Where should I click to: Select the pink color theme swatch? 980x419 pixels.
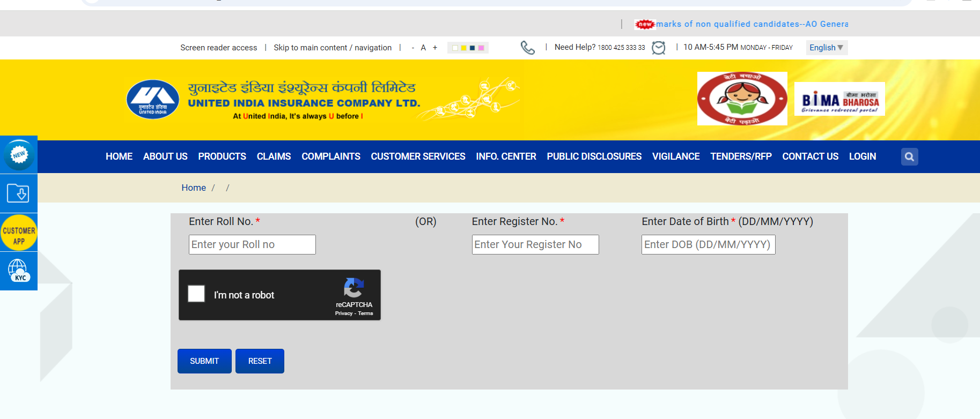(x=481, y=48)
